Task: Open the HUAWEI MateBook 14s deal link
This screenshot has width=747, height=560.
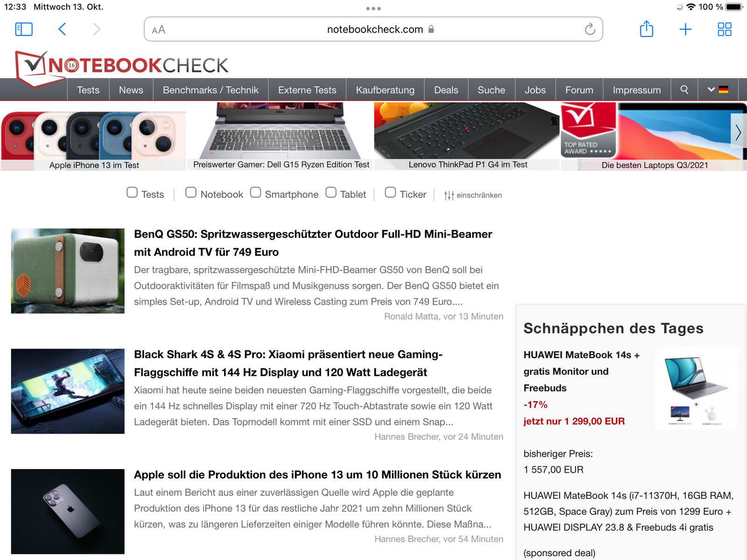Action: point(582,371)
